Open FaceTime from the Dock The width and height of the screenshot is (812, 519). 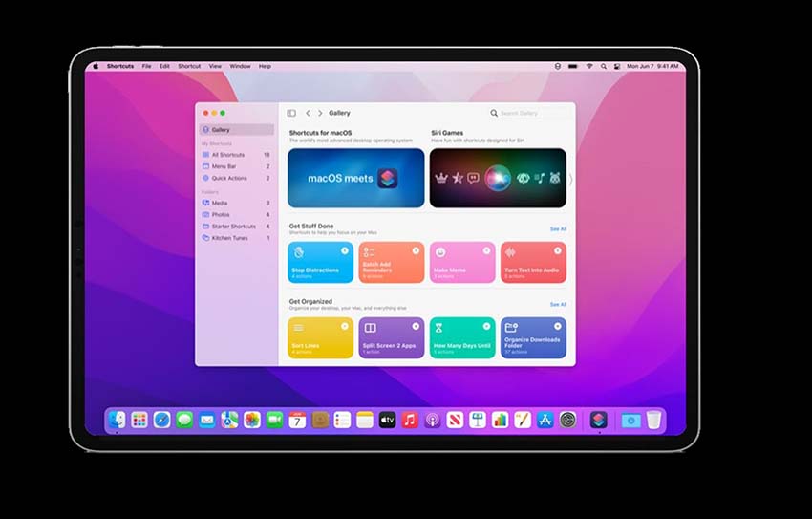[x=274, y=420]
